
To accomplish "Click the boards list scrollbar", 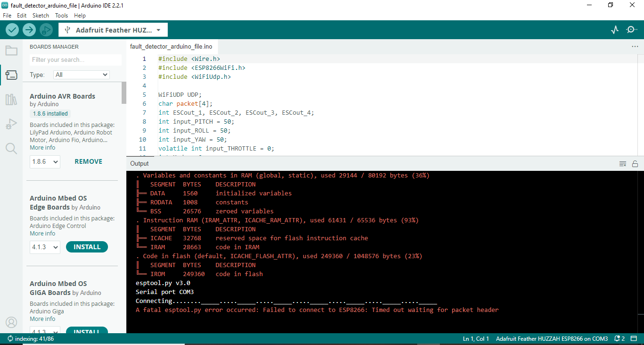I will pos(124,93).
